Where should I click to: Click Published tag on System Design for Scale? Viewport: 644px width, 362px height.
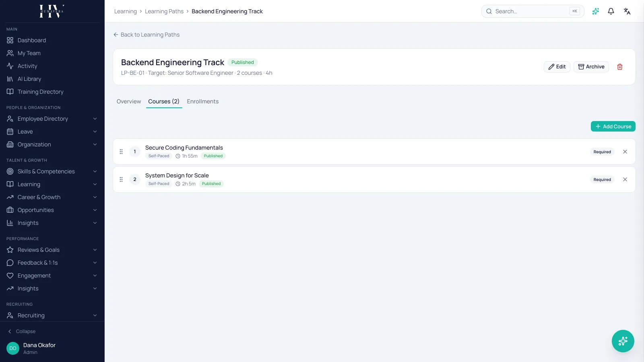(x=211, y=184)
